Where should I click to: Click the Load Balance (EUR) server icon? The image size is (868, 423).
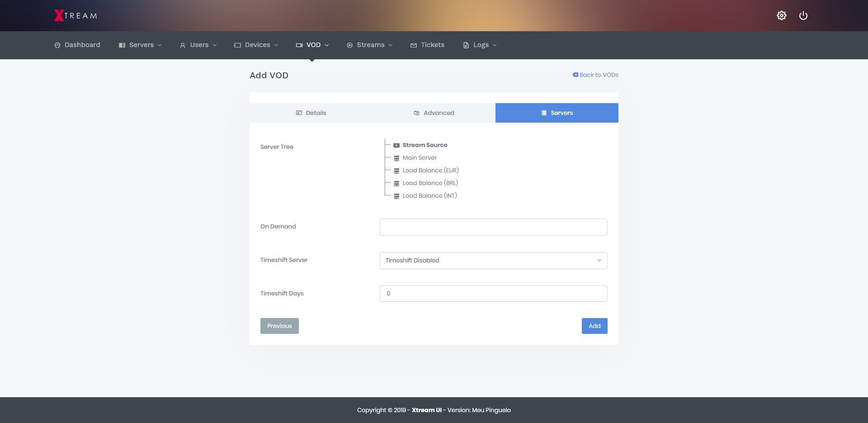point(396,171)
